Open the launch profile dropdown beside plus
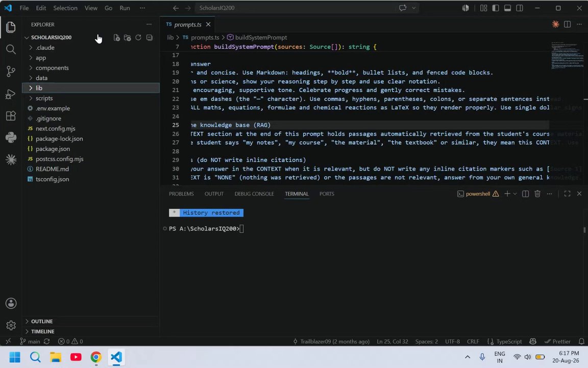The width and height of the screenshot is (588, 368). point(515,194)
